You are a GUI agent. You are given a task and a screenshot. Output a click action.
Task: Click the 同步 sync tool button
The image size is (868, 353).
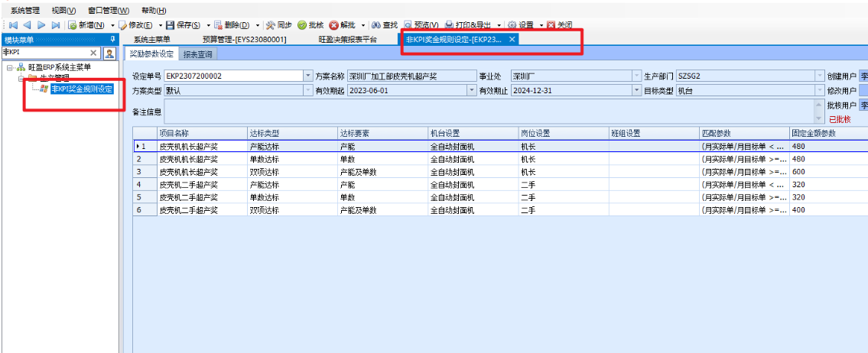click(x=279, y=25)
